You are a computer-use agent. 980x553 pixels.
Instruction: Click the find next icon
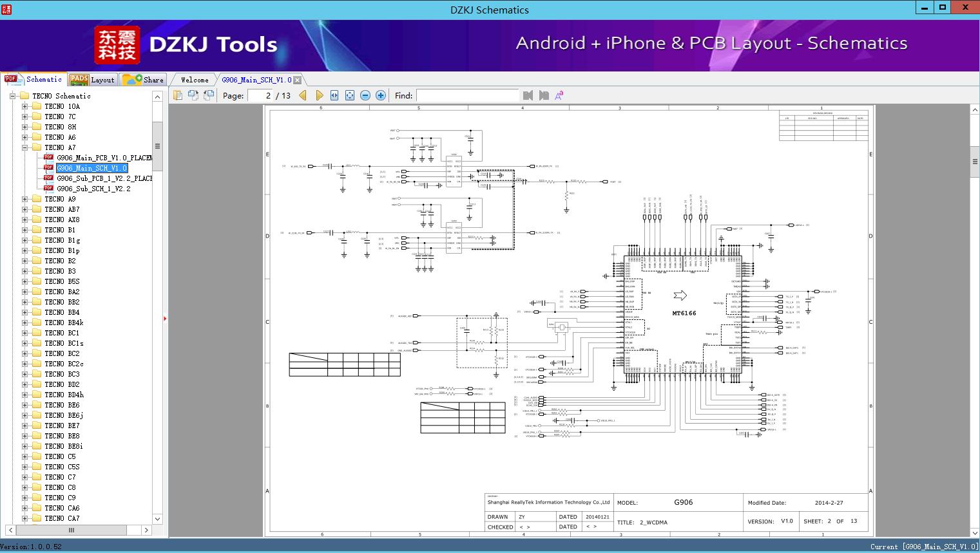tap(544, 95)
